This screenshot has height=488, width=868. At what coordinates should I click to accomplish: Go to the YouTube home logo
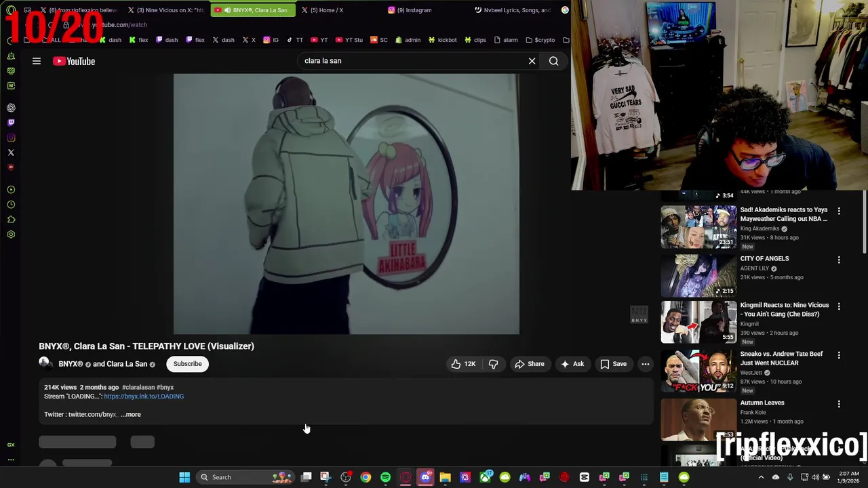tap(74, 61)
